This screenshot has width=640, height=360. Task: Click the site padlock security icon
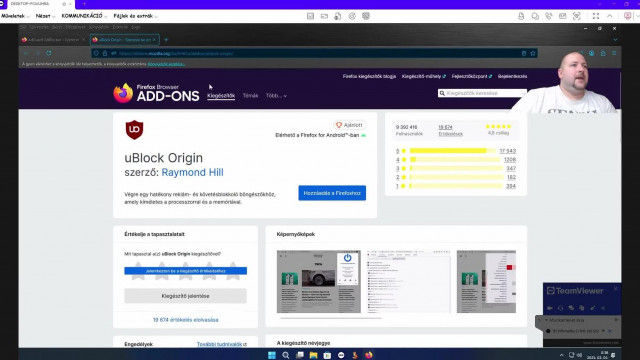(105, 53)
